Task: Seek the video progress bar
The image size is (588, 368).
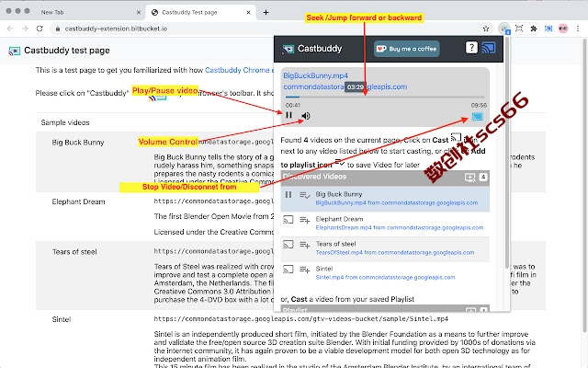Action: [385, 98]
